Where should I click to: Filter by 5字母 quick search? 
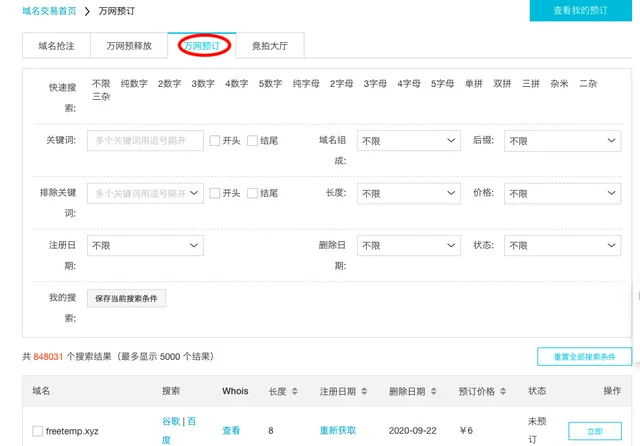pyautogui.click(x=442, y=84)
